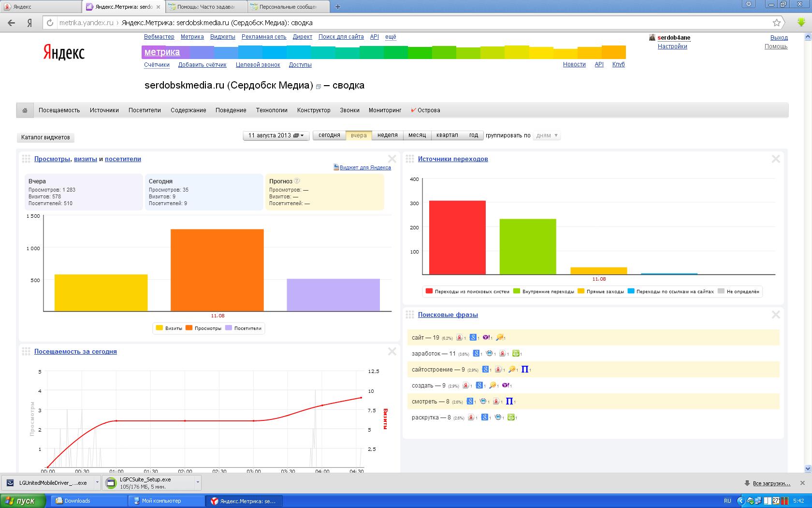Click the Yahoo icon in 'сайт' phrase row

click(486, 338)
